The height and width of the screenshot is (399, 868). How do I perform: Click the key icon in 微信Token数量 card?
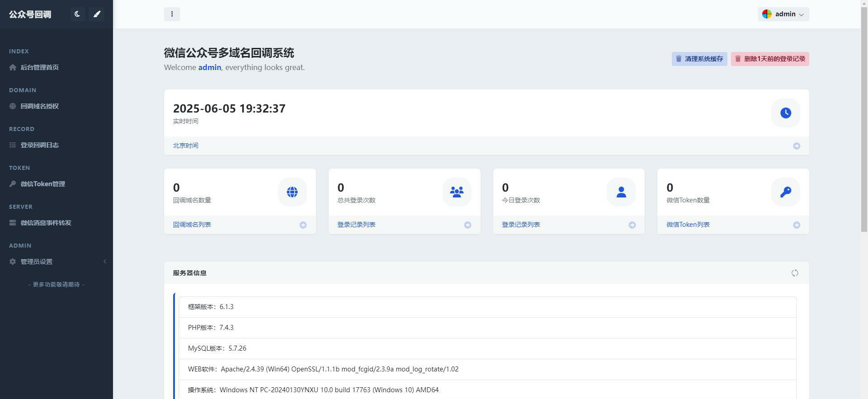tap(785, 192)
